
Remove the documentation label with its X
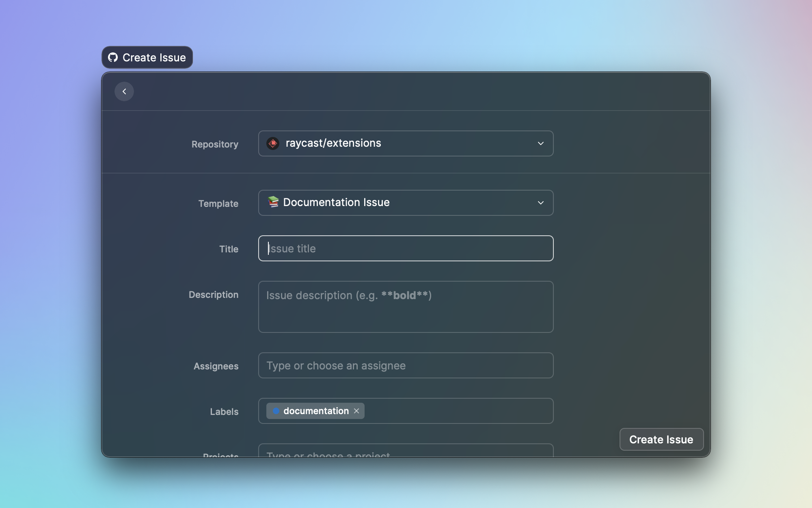pos(356,411)
